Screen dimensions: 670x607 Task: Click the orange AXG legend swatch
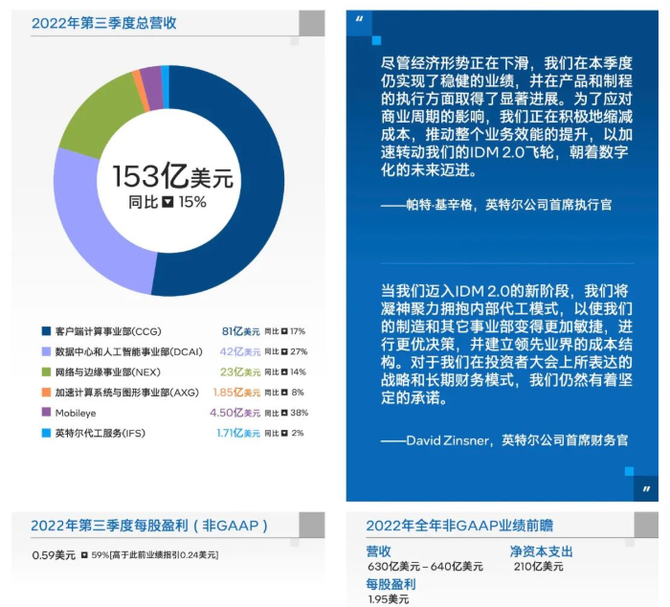(x=46, y=392)
